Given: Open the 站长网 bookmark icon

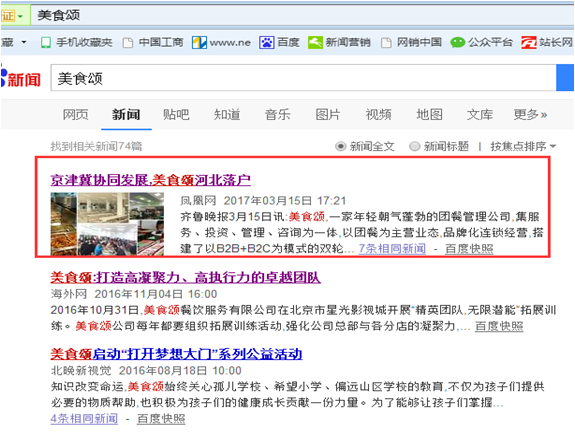Looking at the screenshot, I should (x=528, y=43).
